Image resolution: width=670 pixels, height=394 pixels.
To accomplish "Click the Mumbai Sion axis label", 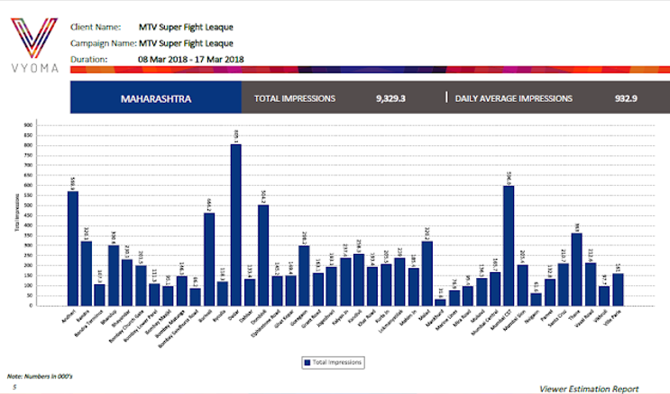I will [x=515, y=320].
